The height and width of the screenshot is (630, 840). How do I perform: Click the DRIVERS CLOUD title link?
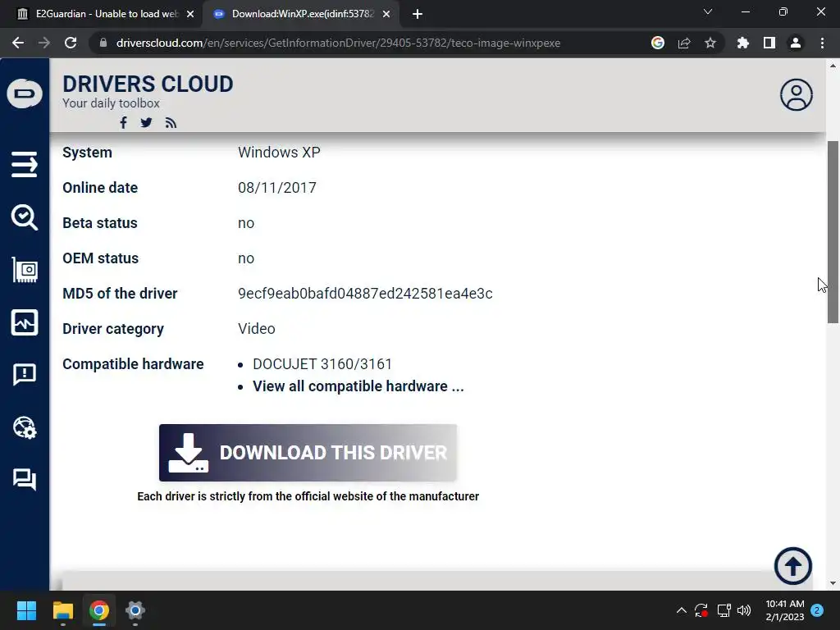(x=148, y=84)
